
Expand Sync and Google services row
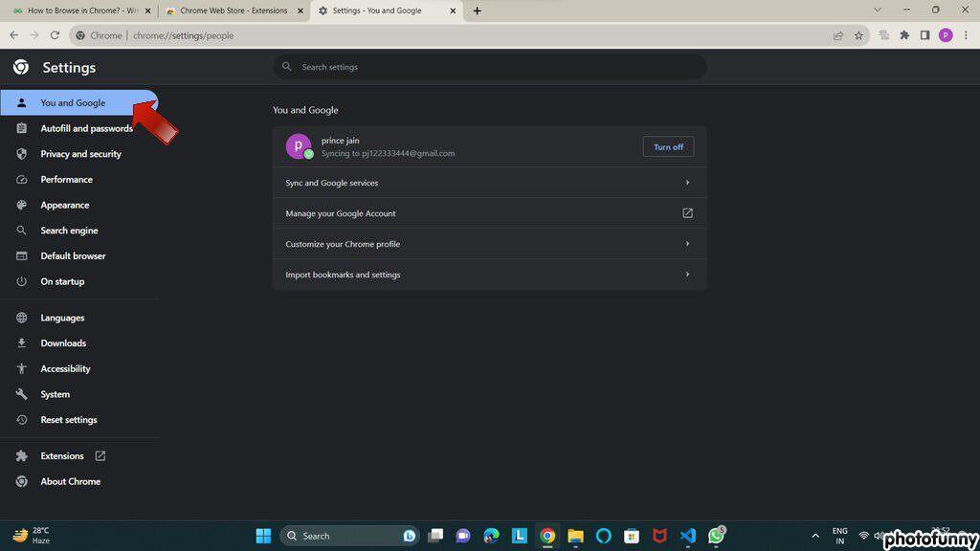tap(490, 183)
